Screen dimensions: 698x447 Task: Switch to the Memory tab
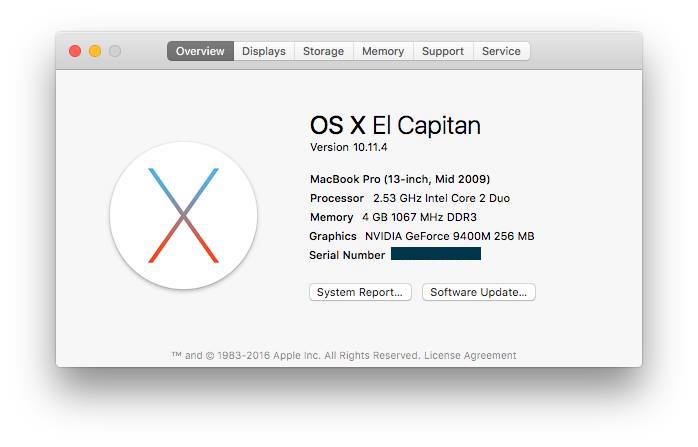[383, 51]
